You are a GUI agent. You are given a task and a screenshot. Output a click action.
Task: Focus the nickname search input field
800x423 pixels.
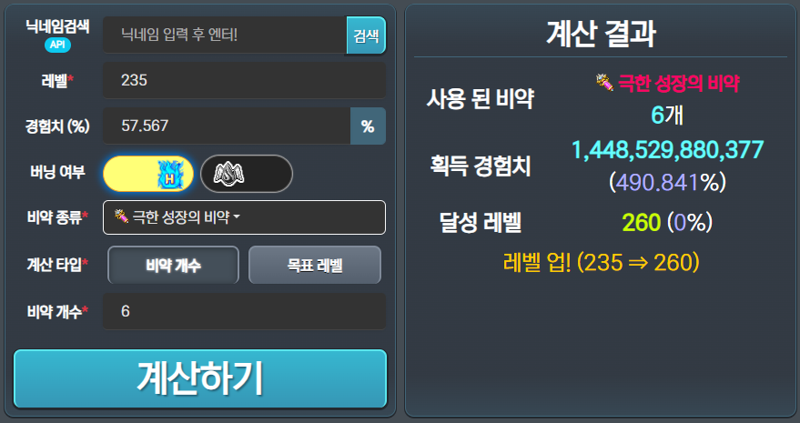pyautogui.click(x=225, y=35)
